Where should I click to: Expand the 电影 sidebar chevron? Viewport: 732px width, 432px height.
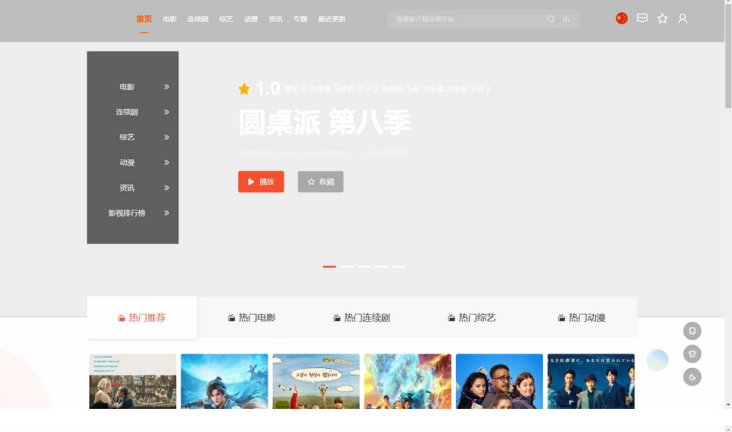click(166, 87)
